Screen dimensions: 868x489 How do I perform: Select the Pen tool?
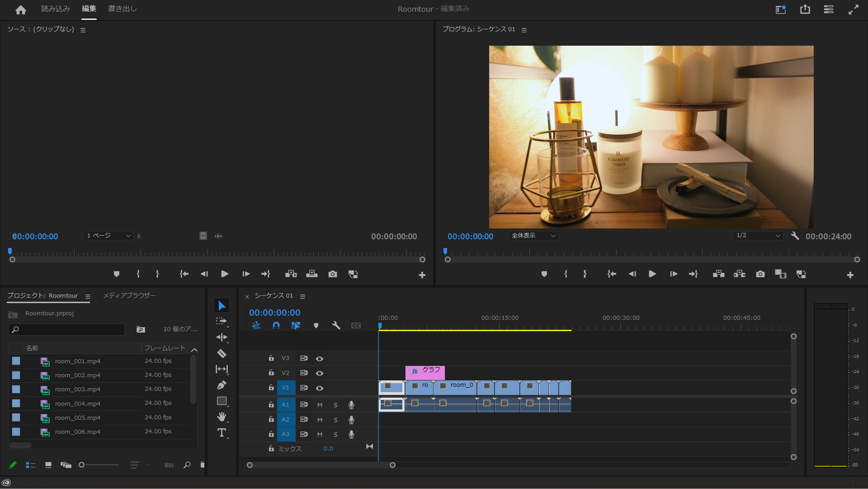click(x=222, y=385)
